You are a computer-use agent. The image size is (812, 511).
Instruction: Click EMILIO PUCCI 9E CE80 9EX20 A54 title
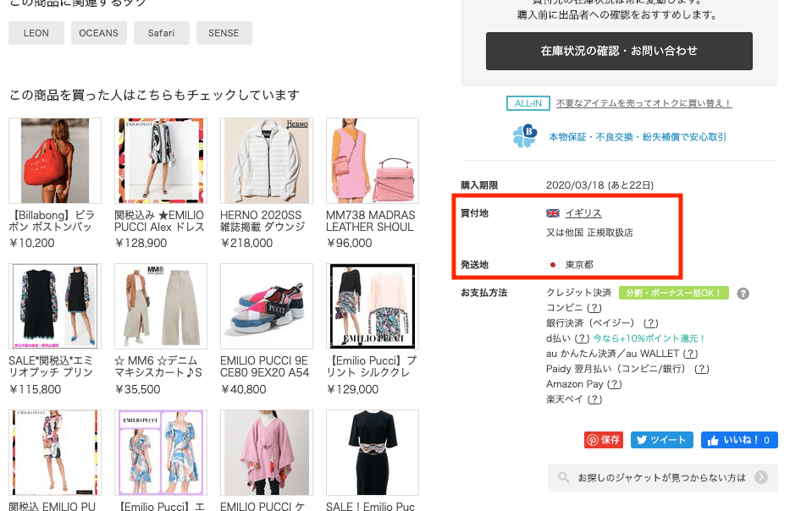265,366
